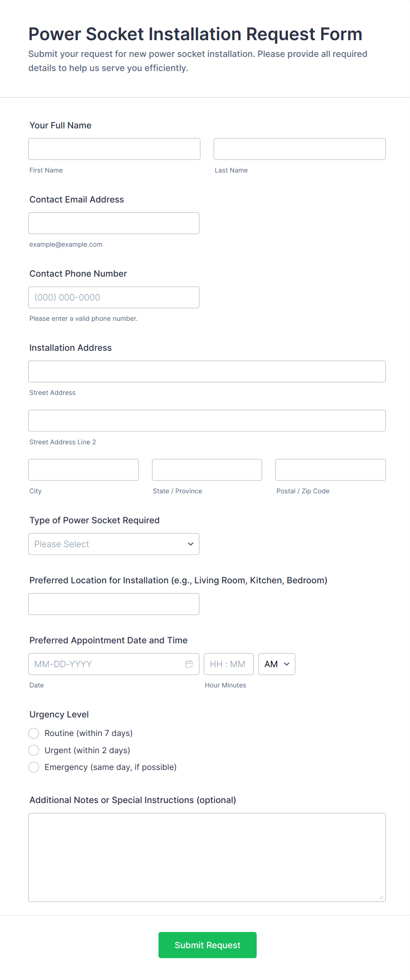Click the Additional Notes text area
410x980 pixels.
point(207,856)
